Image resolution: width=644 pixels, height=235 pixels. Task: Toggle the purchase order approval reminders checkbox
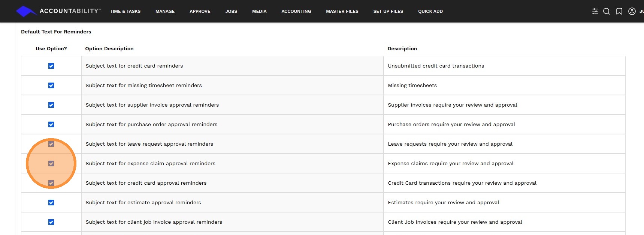click(x=51, y=125)
